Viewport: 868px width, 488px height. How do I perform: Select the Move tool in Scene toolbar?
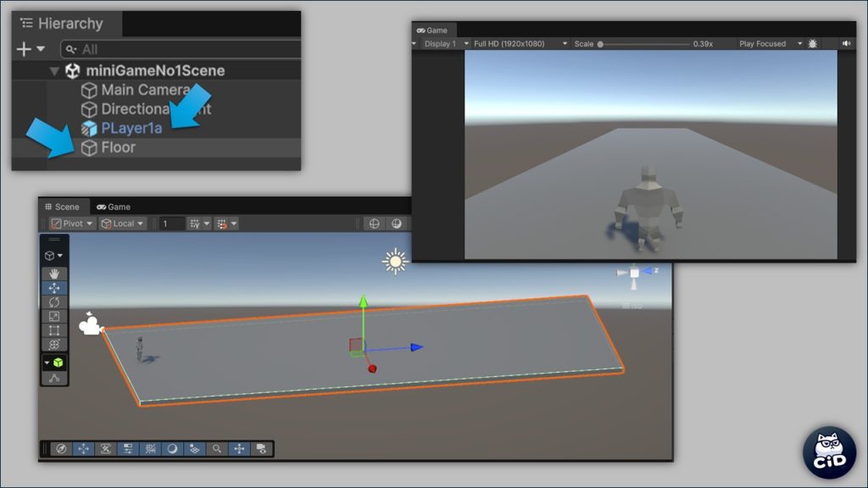(55, 288)
